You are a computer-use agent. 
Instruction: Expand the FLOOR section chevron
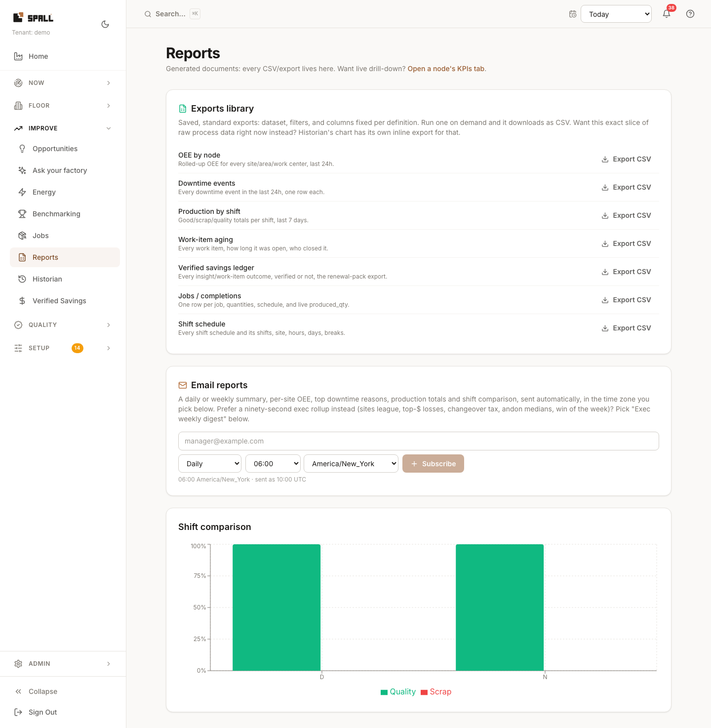tap(109, 106)
